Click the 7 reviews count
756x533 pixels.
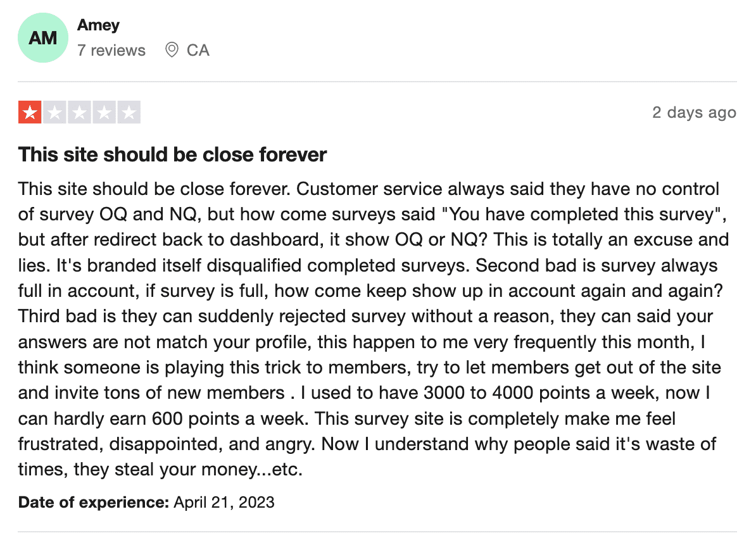[111, 50]
